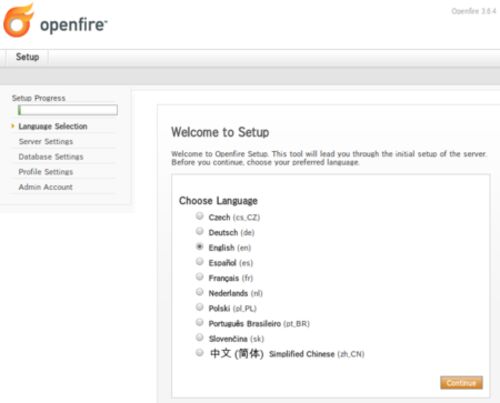The image size is (500, 403).
Task: Choose the English (en) radio button
Action: click(x=199, y=246)
